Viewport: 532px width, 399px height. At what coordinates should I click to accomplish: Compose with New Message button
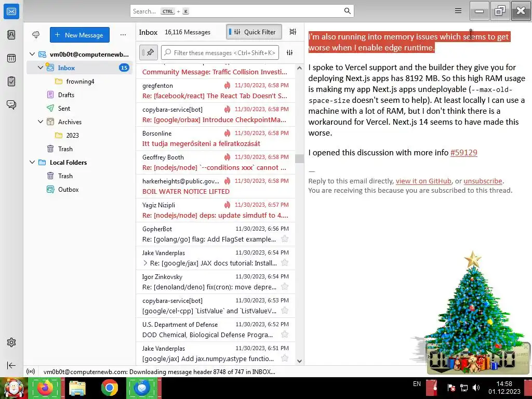[79, 35]
